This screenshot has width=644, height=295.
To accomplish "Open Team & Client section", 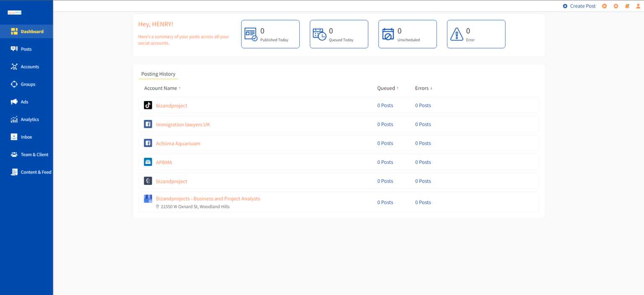I will pyautogui.click(x=34, y=155).
